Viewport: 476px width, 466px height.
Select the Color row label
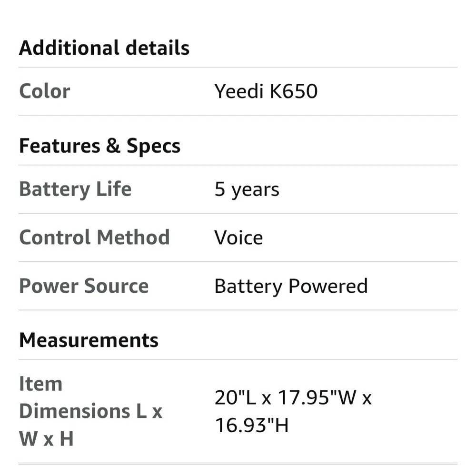(44, 91)
